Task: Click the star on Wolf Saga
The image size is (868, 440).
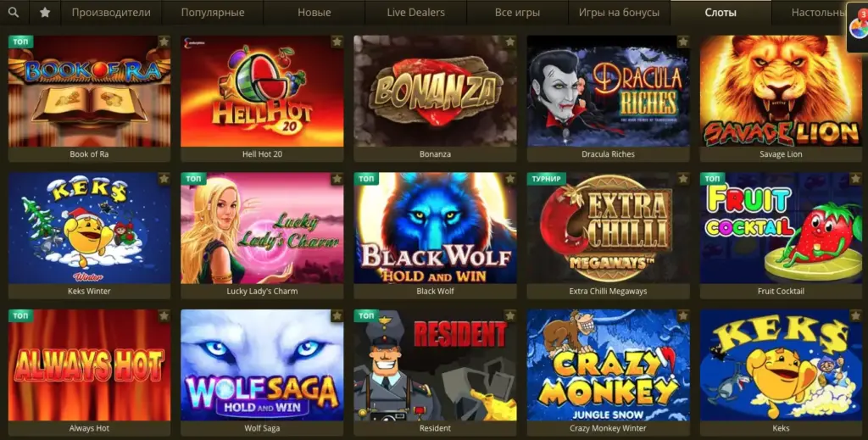Action: click(337, 315)
